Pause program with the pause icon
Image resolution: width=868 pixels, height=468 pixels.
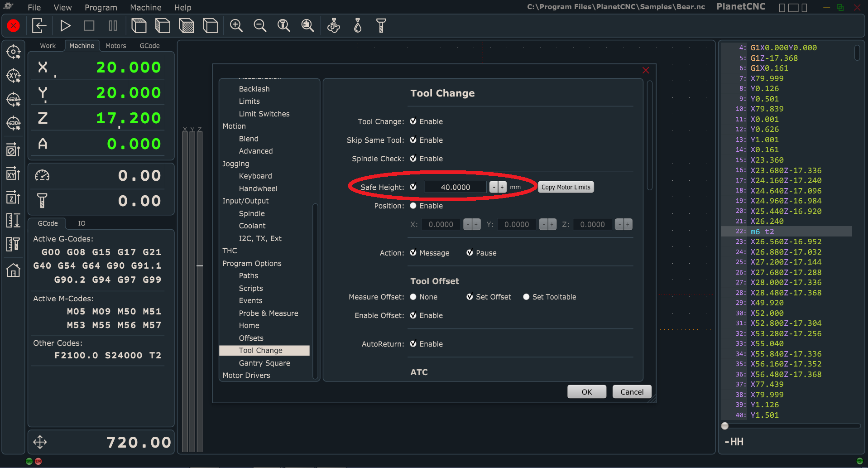click(113, 26)
